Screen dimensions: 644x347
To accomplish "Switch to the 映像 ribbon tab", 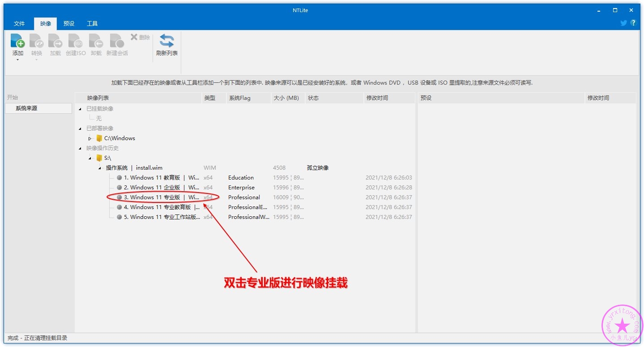I will point(46,24).
